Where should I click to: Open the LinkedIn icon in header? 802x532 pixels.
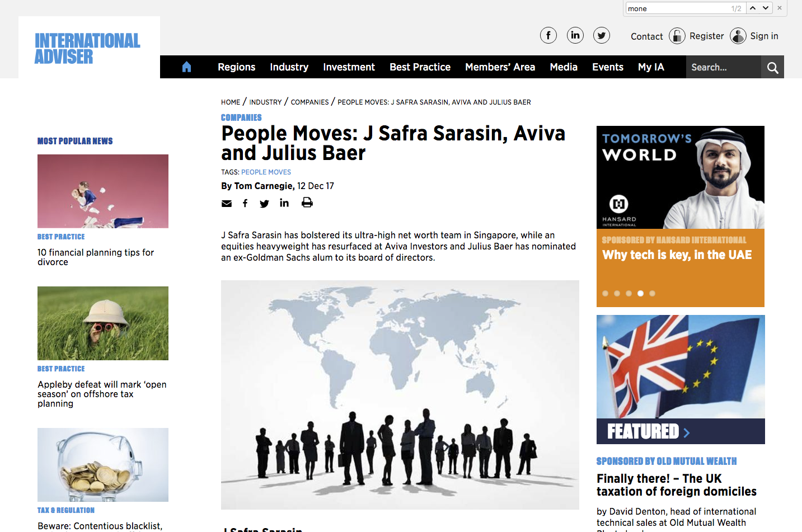tap(575, 36)
